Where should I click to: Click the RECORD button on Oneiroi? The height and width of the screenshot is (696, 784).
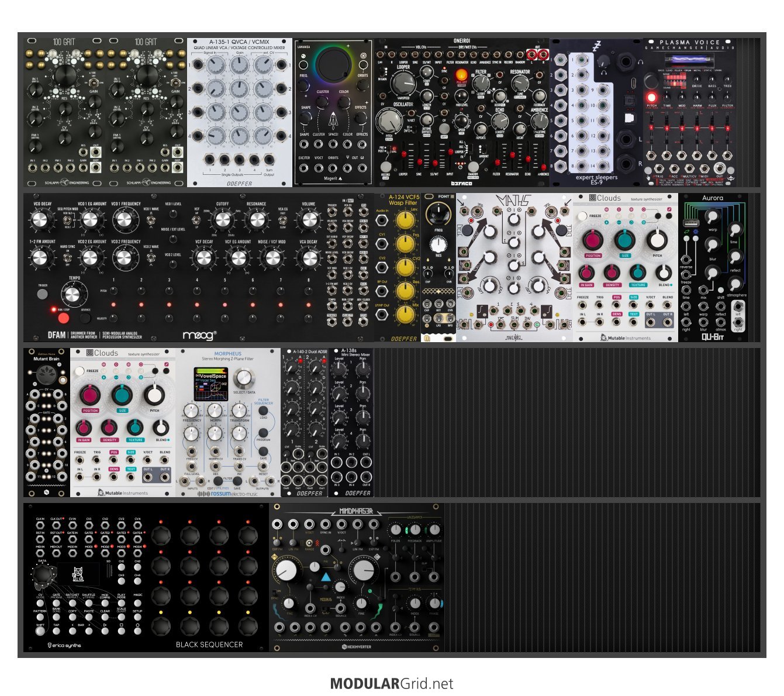pos(386,166)
